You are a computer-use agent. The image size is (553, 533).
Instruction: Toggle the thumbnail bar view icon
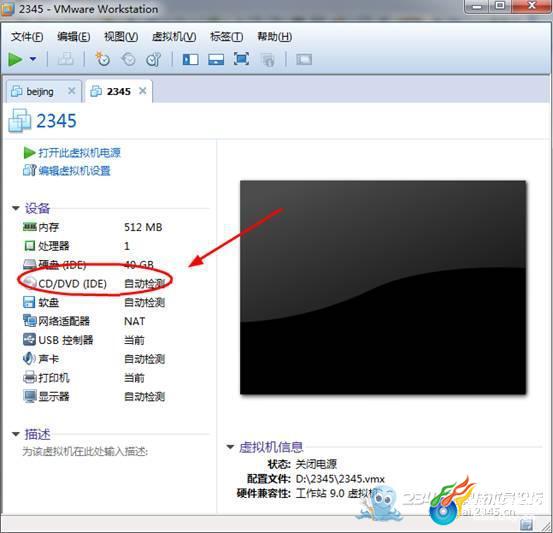216,59
